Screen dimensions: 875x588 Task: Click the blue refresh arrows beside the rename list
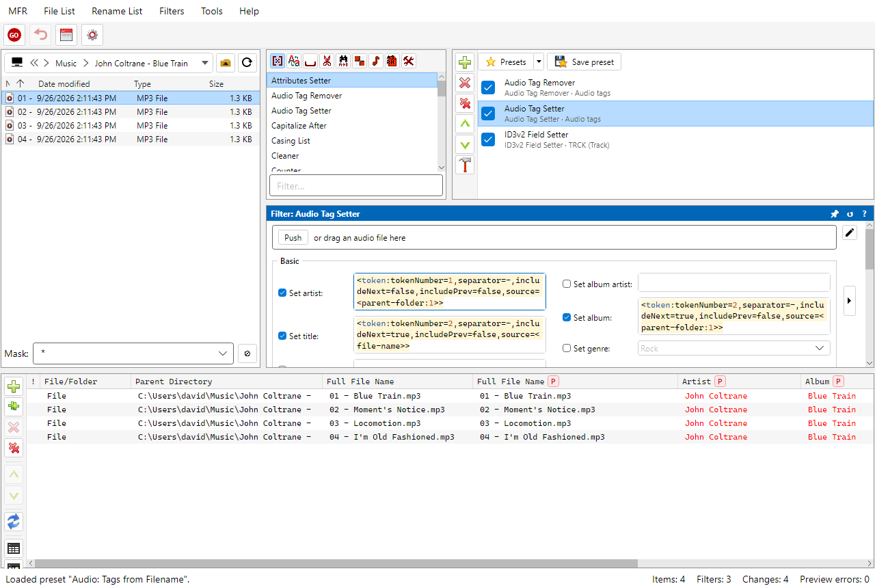coord(14,522)
